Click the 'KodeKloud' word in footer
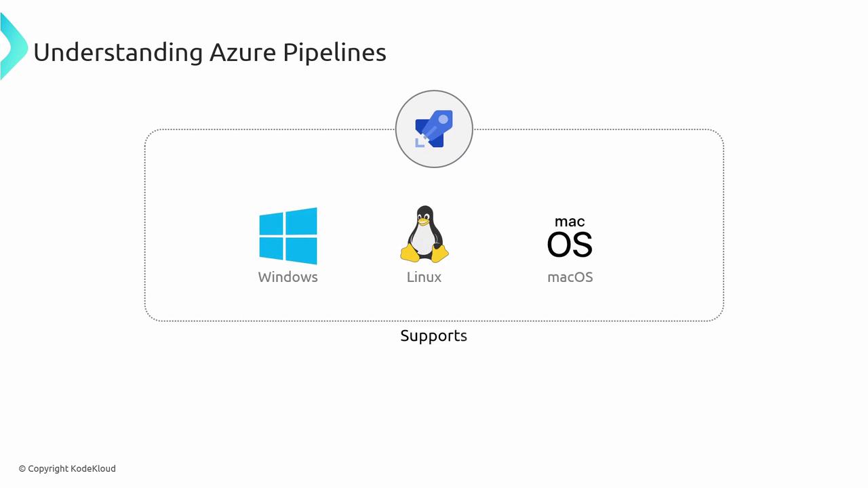Screen dimensions: 868x488 click(x=93, y=468)
